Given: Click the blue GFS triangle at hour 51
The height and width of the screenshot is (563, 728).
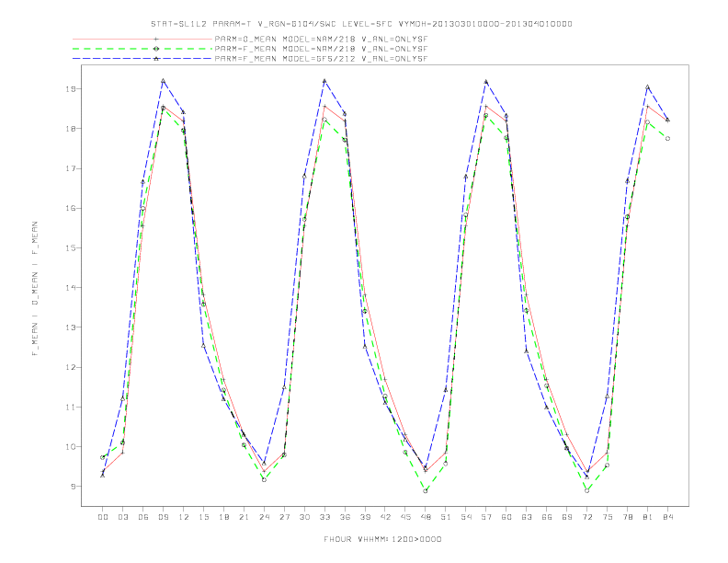Looking at the screenshot, I should (x=446, y=390).
